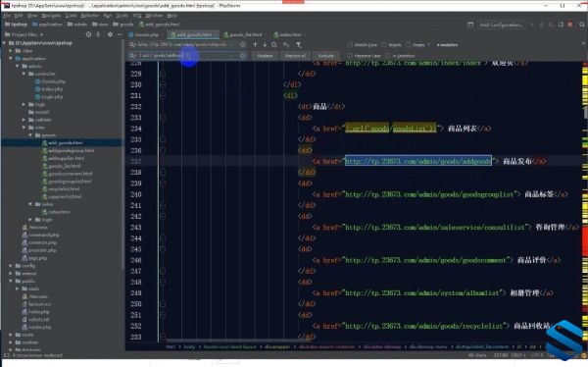The image size is (588, 367).
Task: Toggle the In Selection checkbox
Action: tap(388, 56)
